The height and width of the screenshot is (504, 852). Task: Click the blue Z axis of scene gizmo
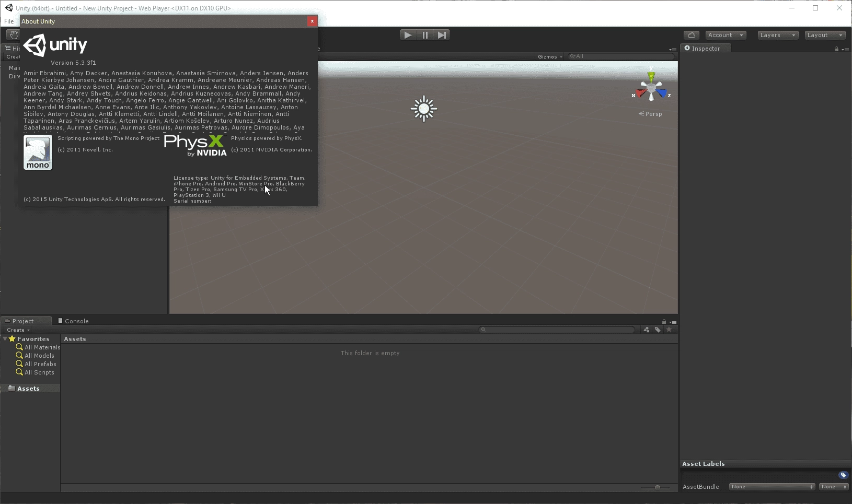coord(663,94)
